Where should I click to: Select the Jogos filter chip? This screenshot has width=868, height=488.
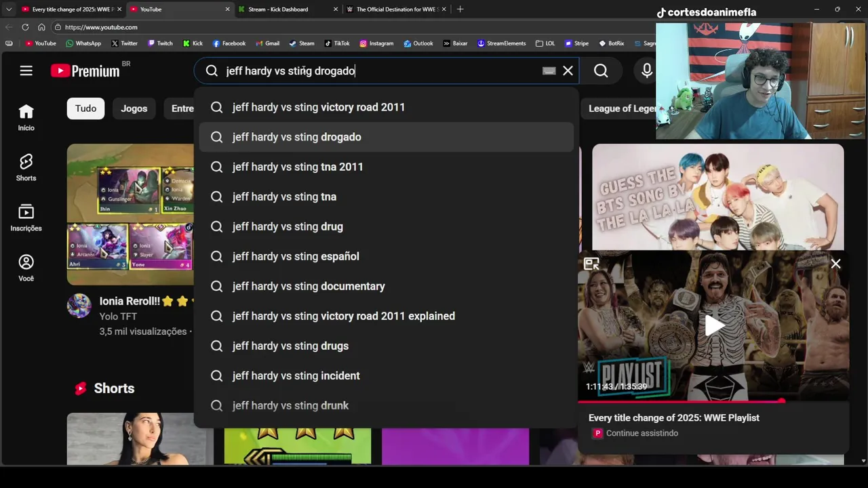134,108
